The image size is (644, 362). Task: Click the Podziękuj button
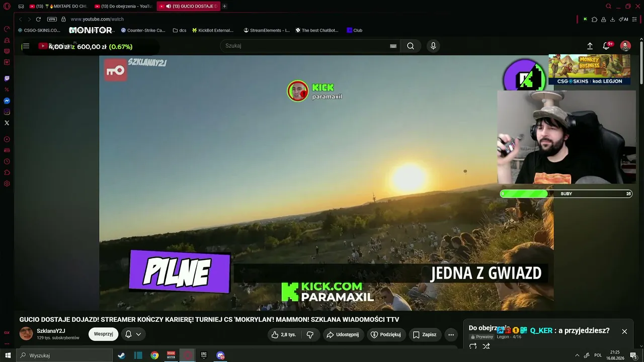tap(386, 334)
